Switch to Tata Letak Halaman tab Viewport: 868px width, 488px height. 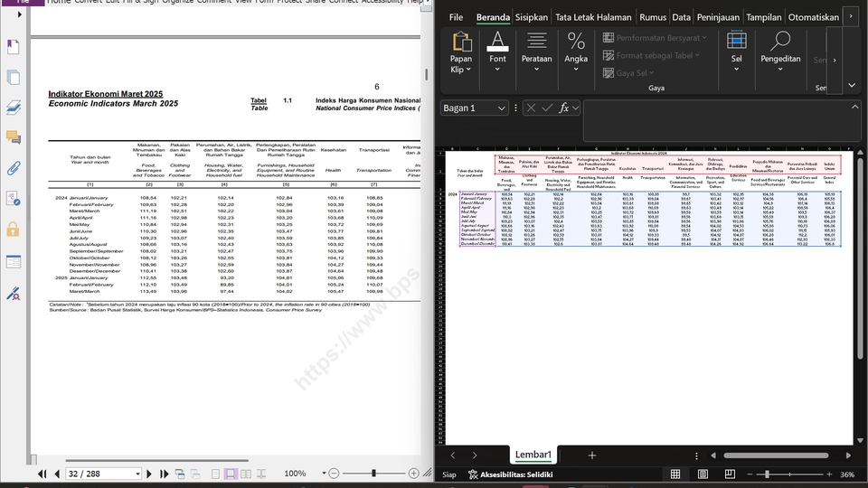coord(593,17)
